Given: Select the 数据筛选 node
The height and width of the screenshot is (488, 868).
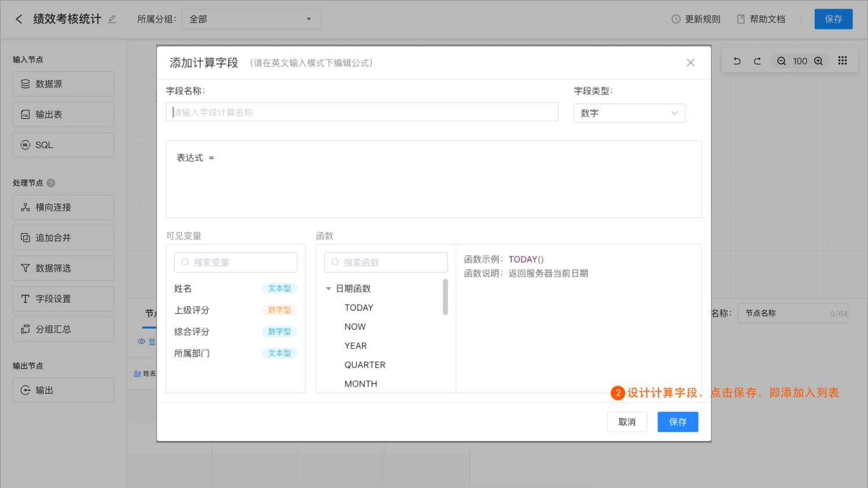Looking at the screenshot, I should point(64,268).
